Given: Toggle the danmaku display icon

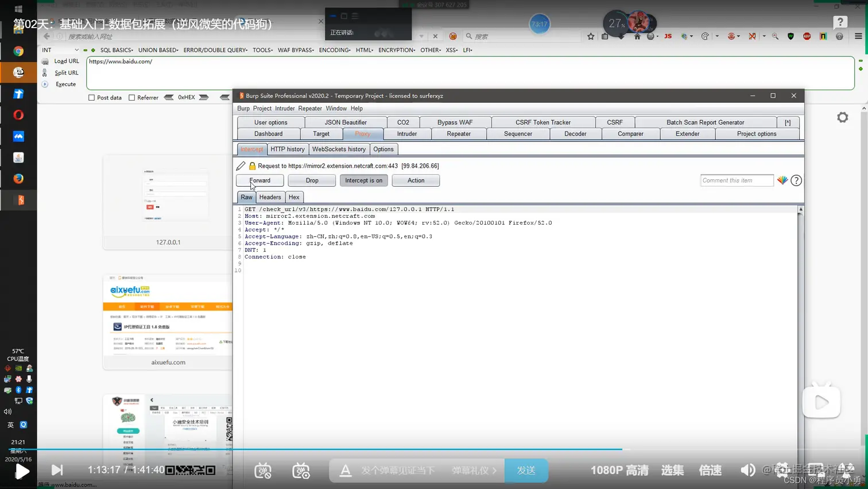Looking at the screenshot, I should click(263, 470).
